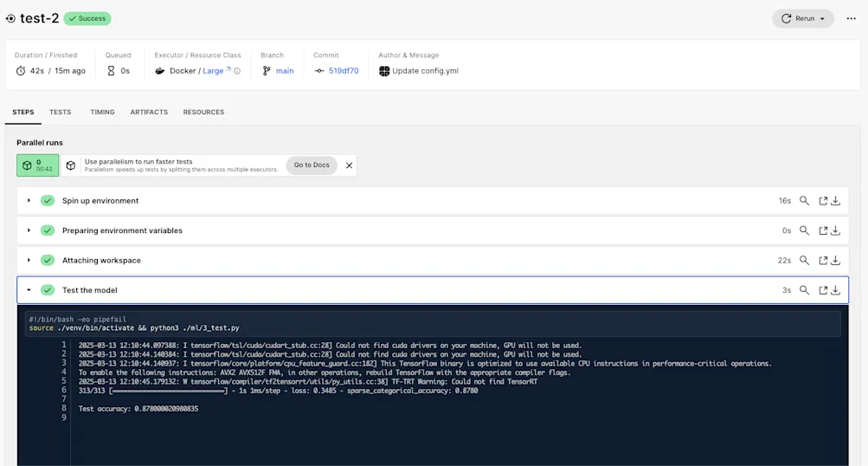
Task: Click the author avatar icon
Action: (x=384, y=71)
